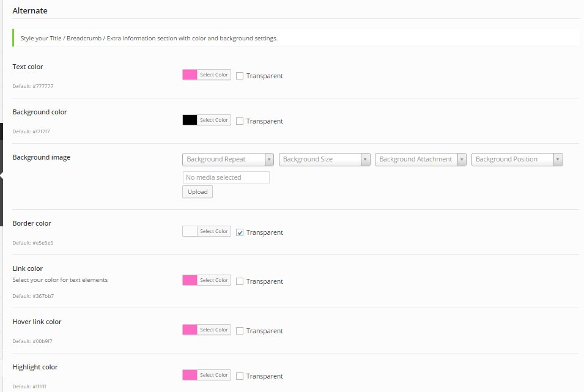Check Transparent for Background color
This screenshot has width=584, height=392.
coord(240,121)
